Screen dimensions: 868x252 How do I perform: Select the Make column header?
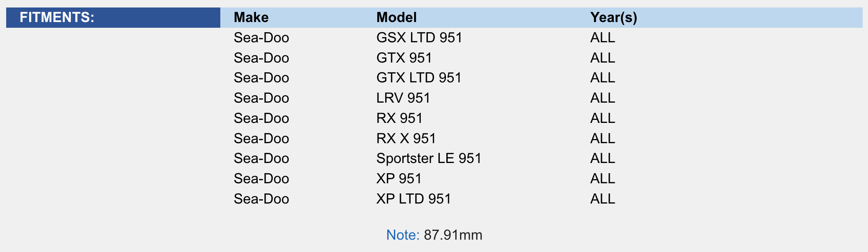[x=251, y=18]
